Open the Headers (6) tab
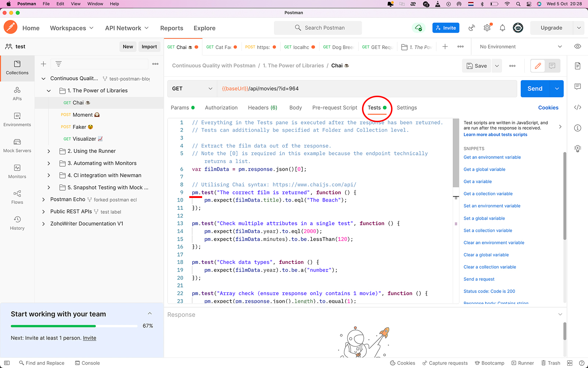The image size is (588, 368). coord(262,108)
